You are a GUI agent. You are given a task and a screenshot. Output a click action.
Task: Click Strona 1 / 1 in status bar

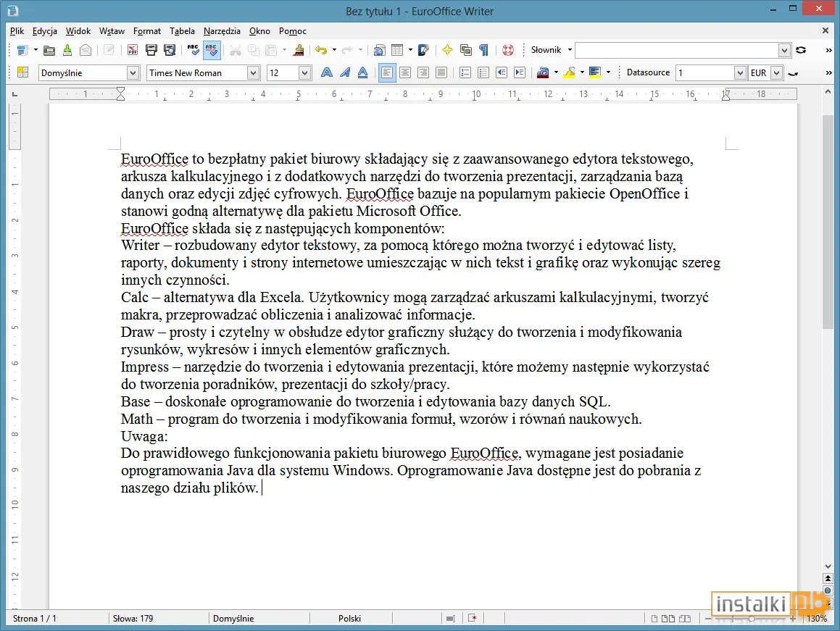tap(34, 618)
